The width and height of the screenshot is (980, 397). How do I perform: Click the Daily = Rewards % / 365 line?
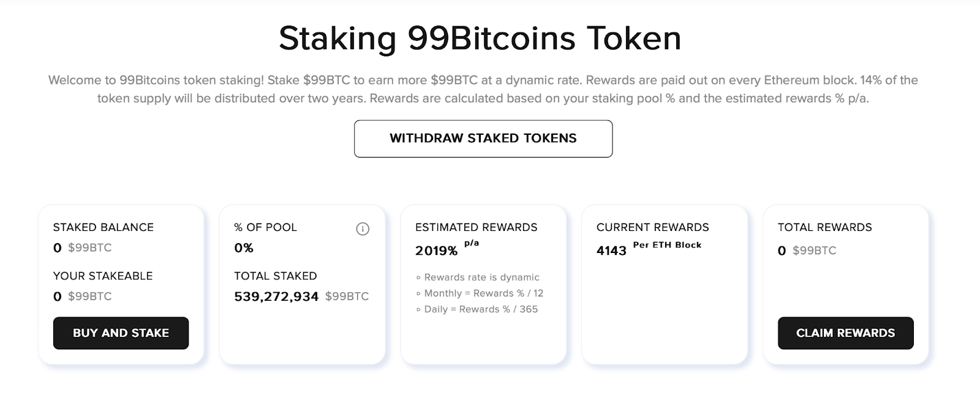click(477, 309)
